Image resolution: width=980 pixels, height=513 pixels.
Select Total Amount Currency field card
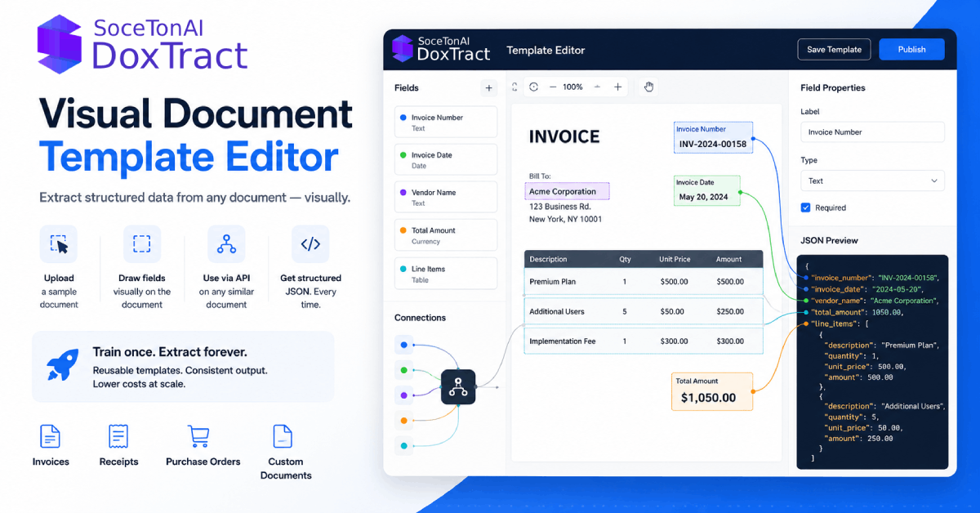[445, 234]
